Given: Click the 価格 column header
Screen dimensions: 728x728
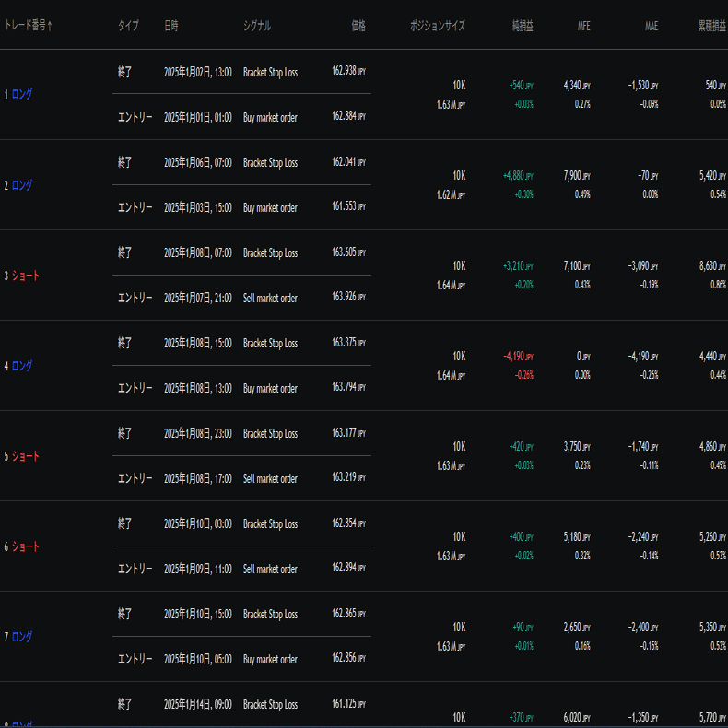Looking at the screenshot, I should click(358, 26).
